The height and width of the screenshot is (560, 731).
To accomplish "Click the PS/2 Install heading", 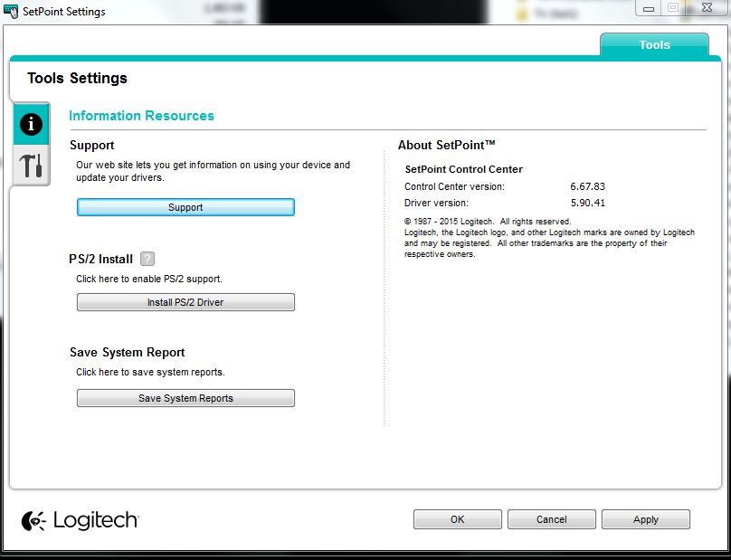I will [x=101, y=259].
